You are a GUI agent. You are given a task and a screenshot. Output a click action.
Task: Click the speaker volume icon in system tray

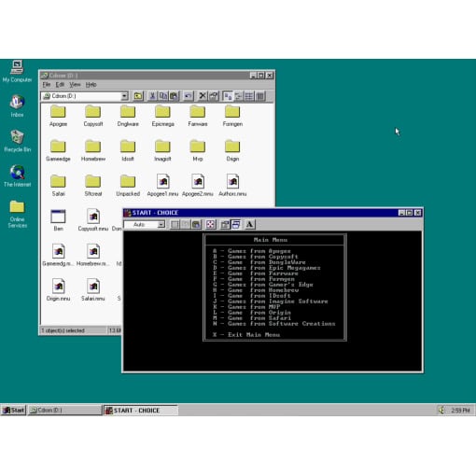[x=441, y=410]
